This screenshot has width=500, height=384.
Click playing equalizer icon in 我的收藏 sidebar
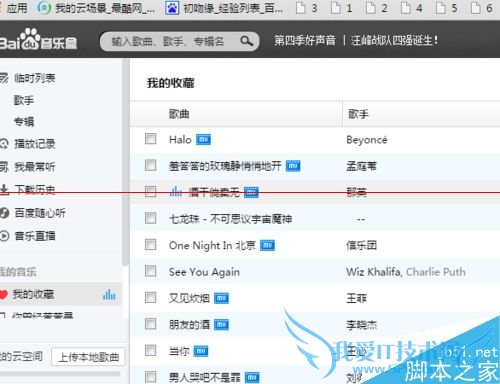109,295
